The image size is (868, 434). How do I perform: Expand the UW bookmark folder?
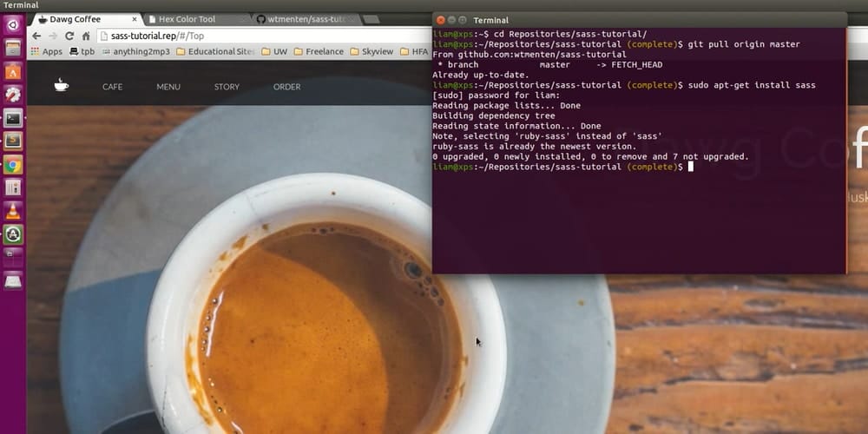[x=274, y=51]
